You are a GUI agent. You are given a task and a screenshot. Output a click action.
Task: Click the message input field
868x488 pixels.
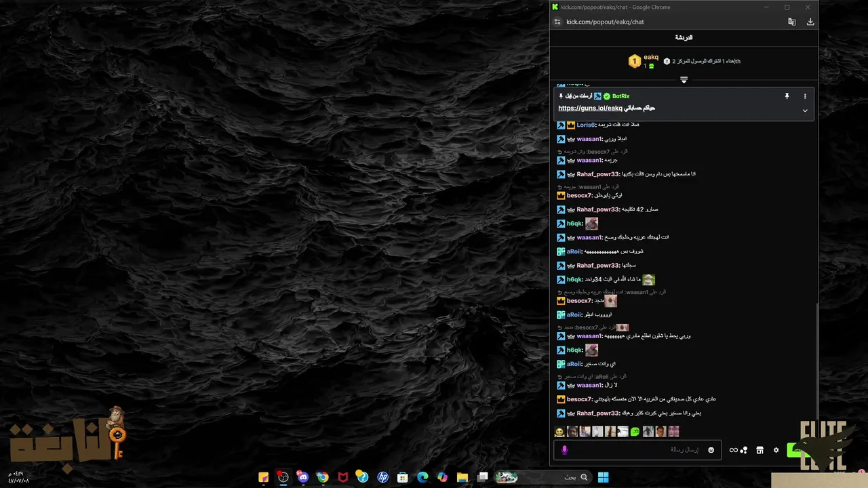[637, 450]
